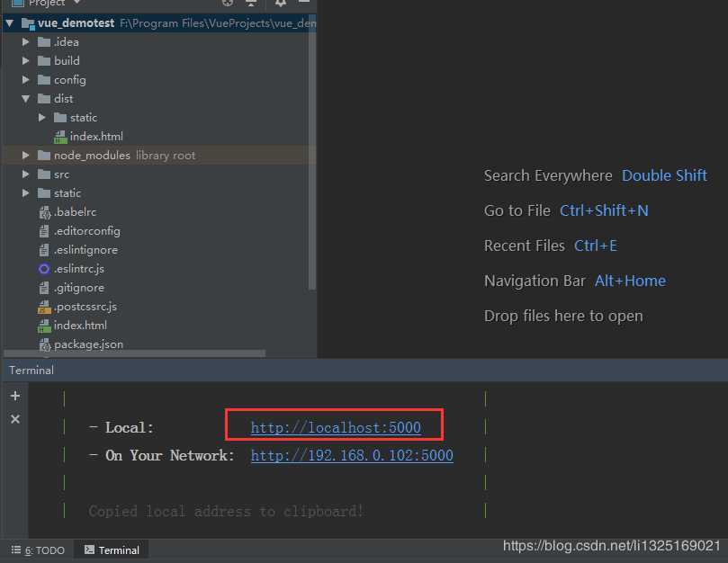Select the dist folder name
The width and height of the screenshot is (728, 563).
click(x=64, y=99)
